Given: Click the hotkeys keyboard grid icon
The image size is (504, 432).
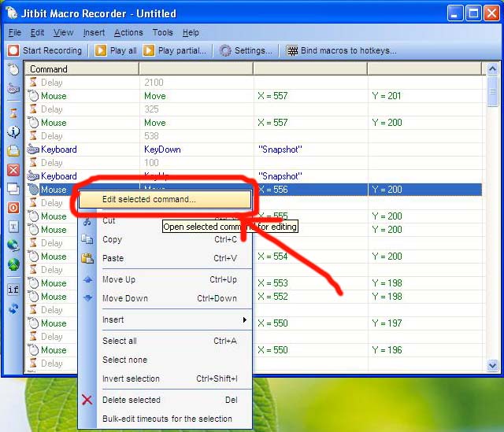Looking at the screenshot, I should point(292,50).
